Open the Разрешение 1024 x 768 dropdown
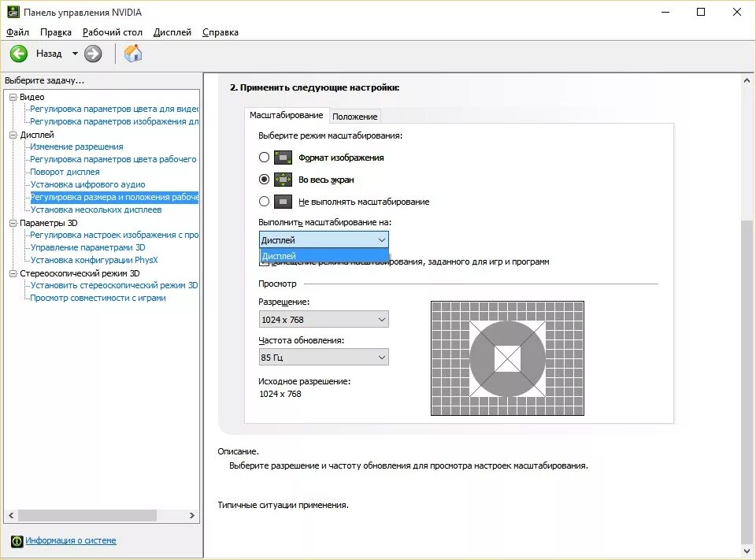Viewport: 756px width, 560px height. (324, 319)
